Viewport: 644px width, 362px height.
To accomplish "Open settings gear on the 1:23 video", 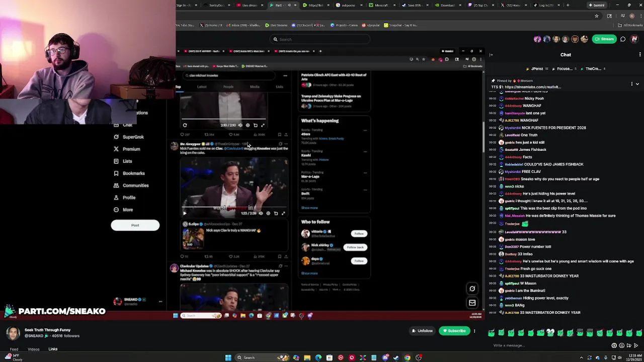I will [268, 213].
